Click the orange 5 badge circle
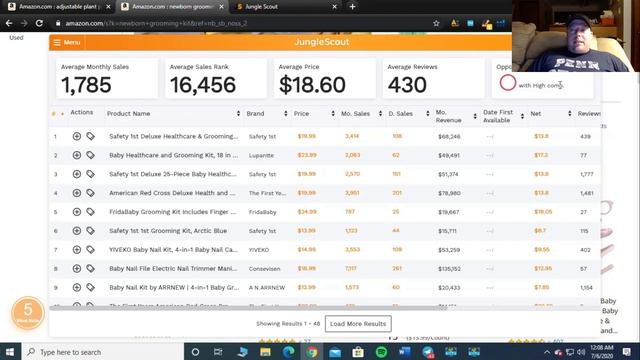 pos(28,313)
